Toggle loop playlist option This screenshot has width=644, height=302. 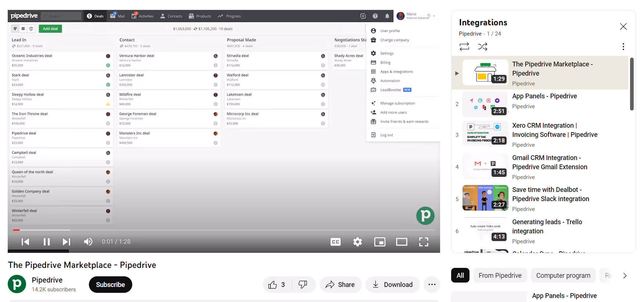(464, 47)
